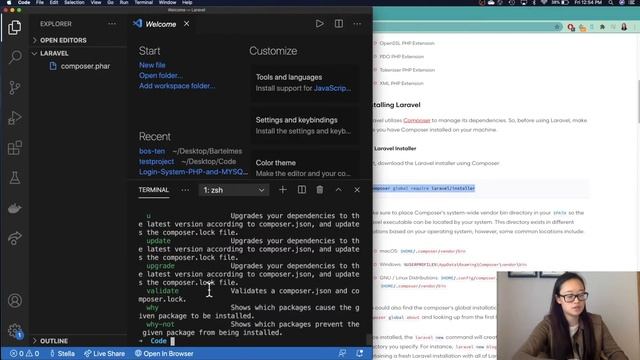The width and height of the screenshot is (640, 360).
Task: Click Composer link in browser page
Action: (x=417, y=120)
